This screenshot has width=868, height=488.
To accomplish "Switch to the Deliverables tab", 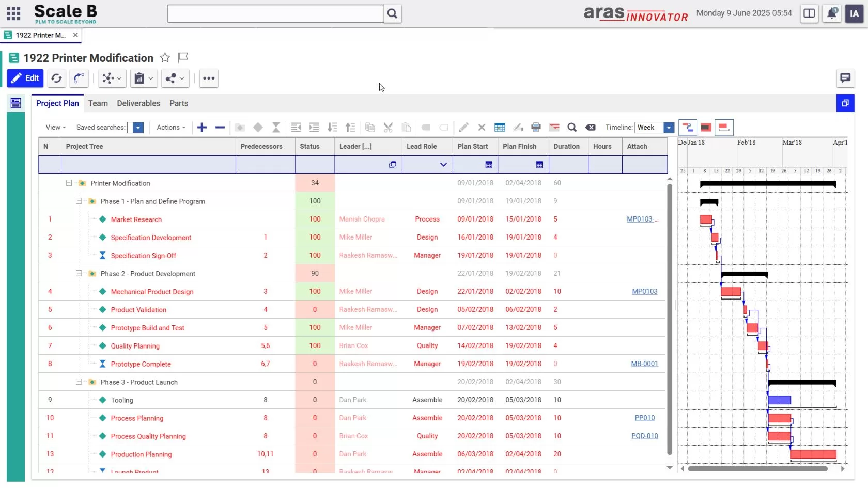I will click(138, 103).
